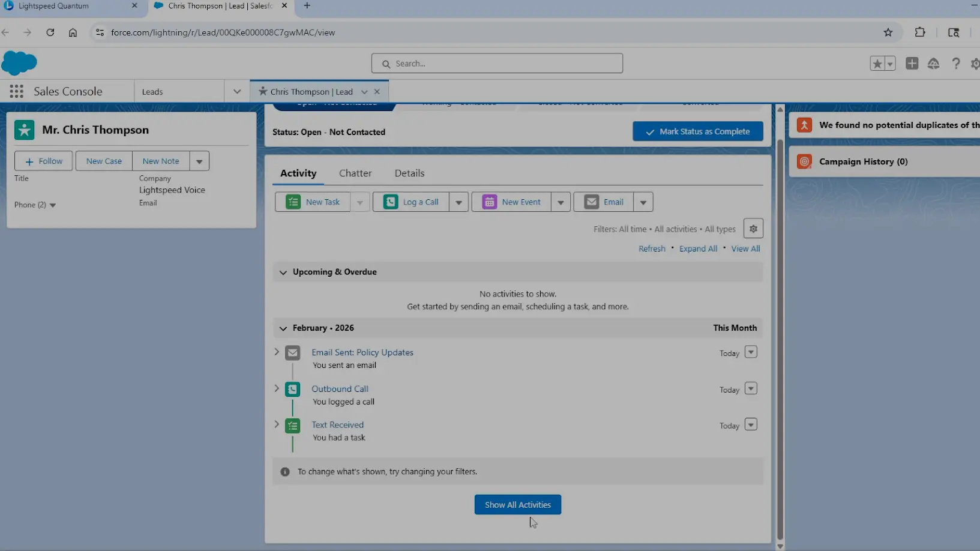Switch to Lightspeed Quantum browser tab
Screen dimensions: 980x551
click(x=71, y=6)
